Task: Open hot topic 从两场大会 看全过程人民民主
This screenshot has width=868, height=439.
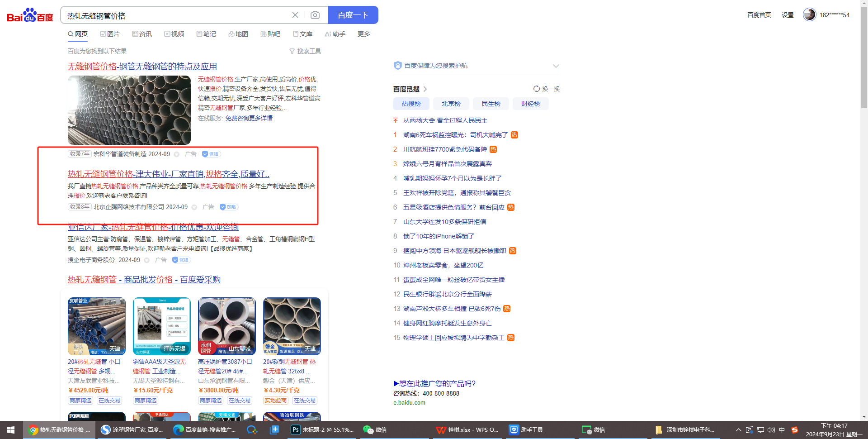Action: 445,120
